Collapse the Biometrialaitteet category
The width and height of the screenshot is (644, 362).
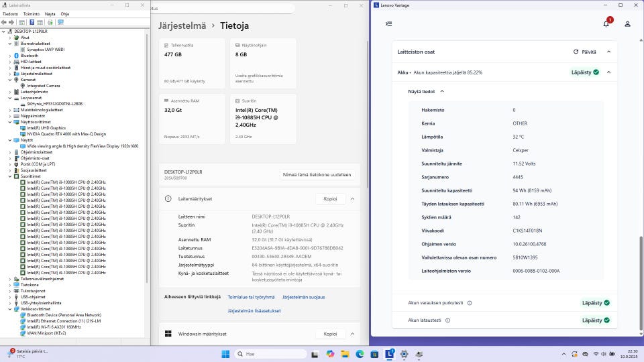(10, 44)
